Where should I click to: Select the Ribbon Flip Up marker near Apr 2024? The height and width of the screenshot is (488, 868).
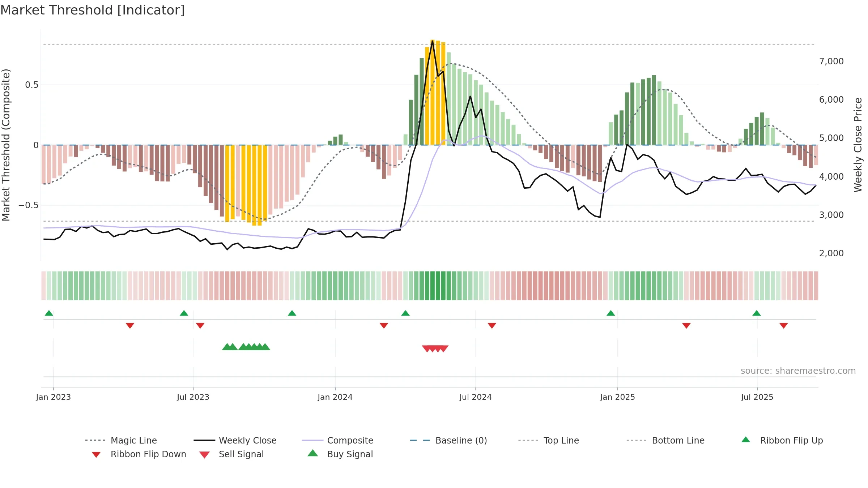click(405, 313)
